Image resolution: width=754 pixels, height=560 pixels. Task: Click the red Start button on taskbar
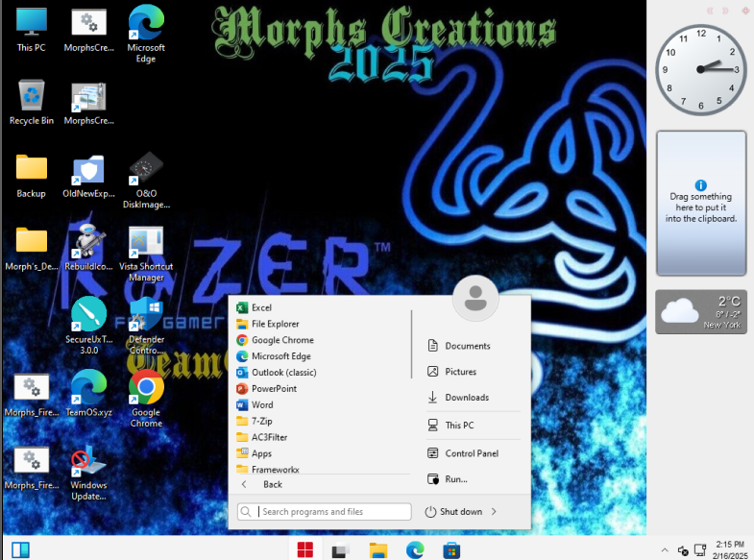coord(304,549)
